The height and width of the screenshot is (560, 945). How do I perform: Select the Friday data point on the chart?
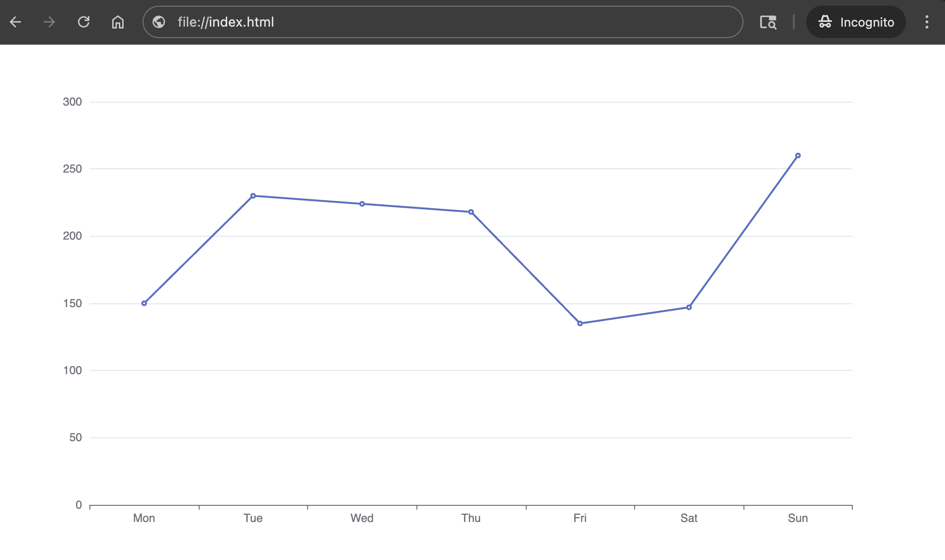580,323
